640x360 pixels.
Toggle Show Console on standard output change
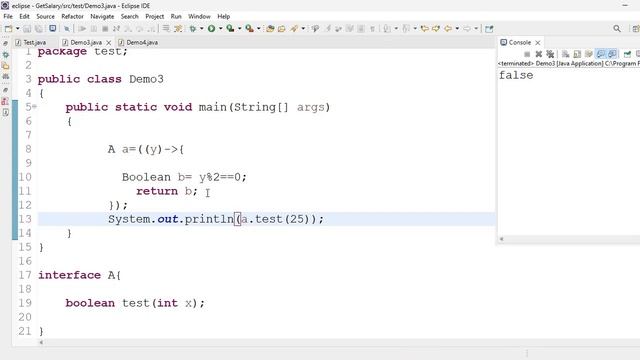coord(600,54)
